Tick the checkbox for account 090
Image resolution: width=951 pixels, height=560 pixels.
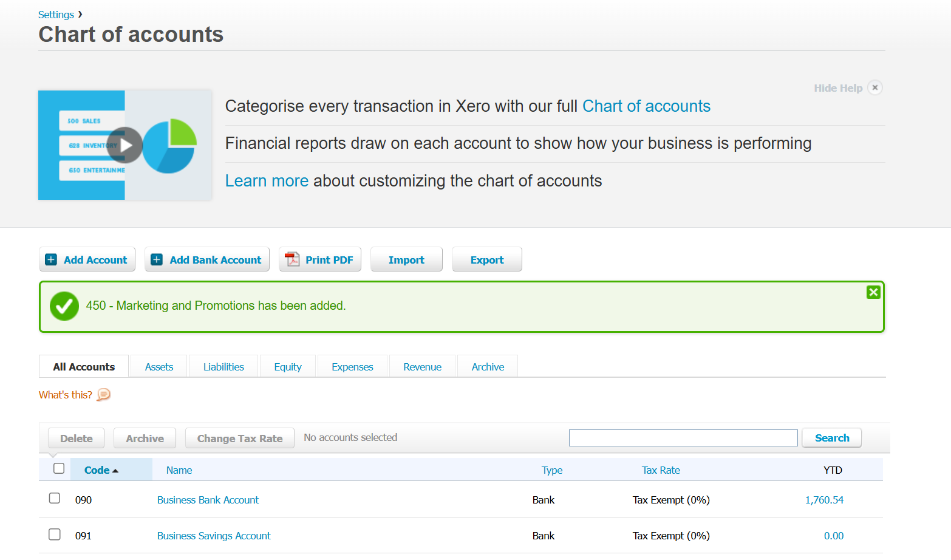point(55,498)
